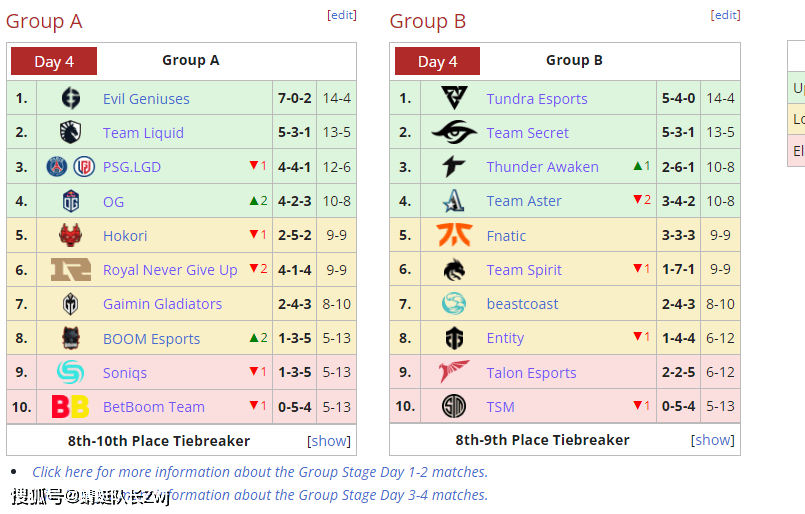This screenshot has width=805, height=514.
Task: Click the Evil Geniuses team logo
Action: pos(70,98)
